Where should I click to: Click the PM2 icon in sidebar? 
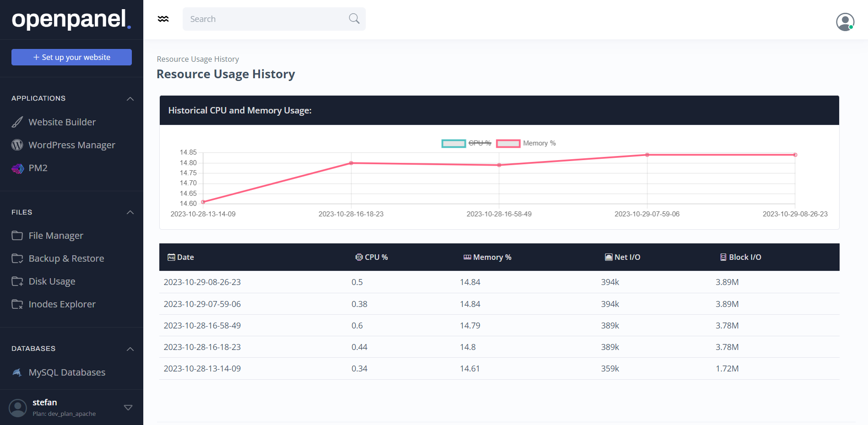tap(17, 168)
